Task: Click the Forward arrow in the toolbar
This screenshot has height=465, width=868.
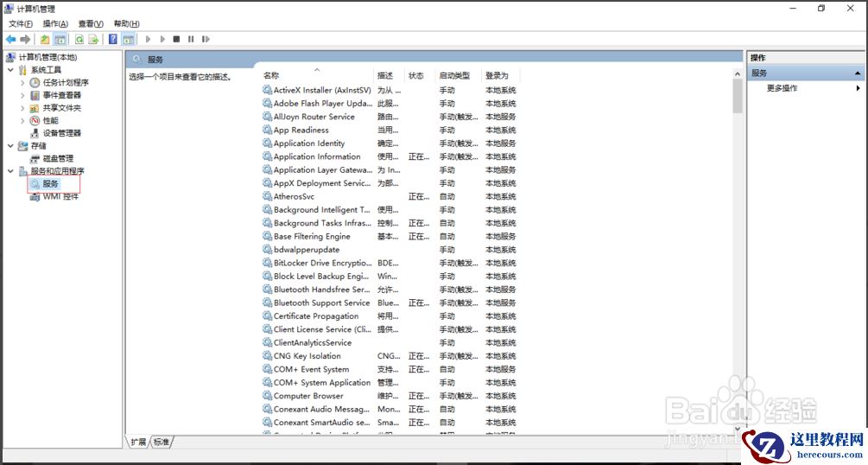Action: pos(25,39)
